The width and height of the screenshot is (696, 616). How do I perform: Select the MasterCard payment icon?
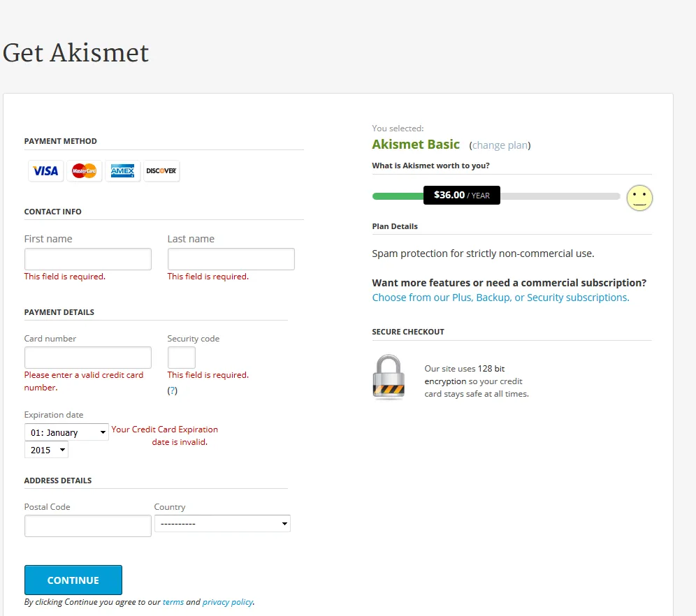(85, 170)
